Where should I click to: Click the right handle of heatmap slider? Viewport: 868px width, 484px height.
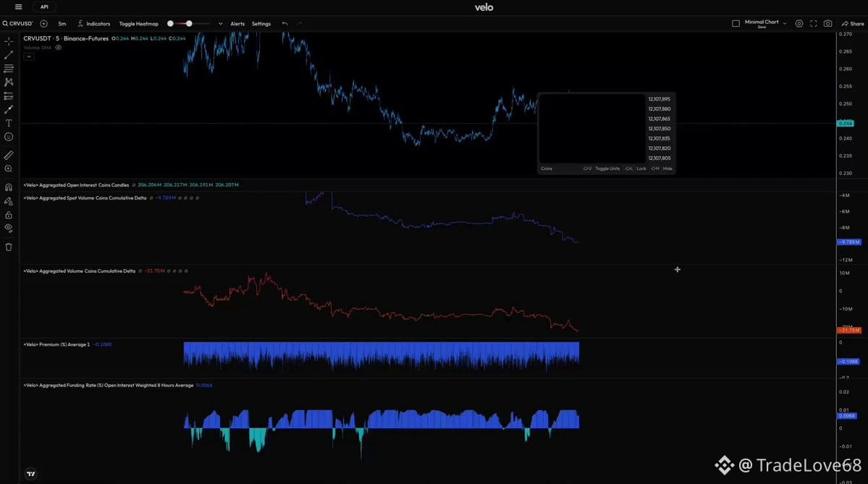pos(189,24)
